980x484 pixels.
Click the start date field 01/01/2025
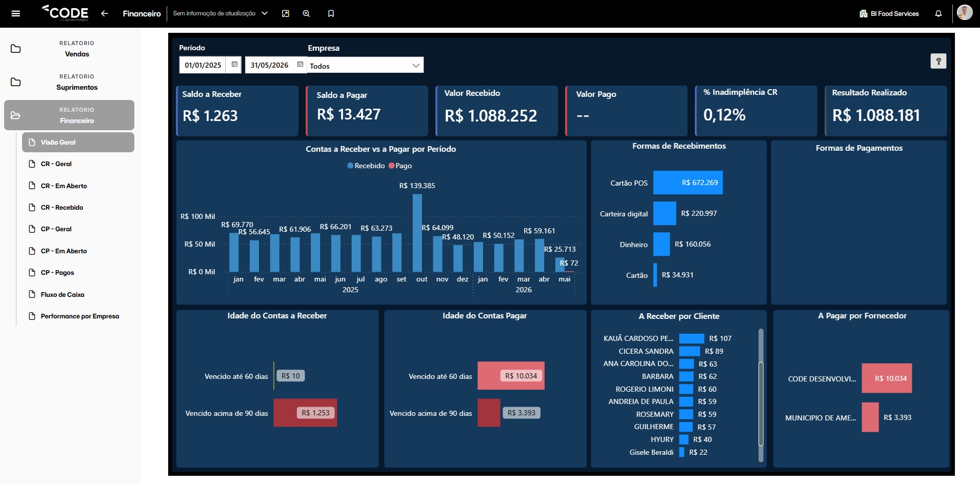tap(203, 65)
